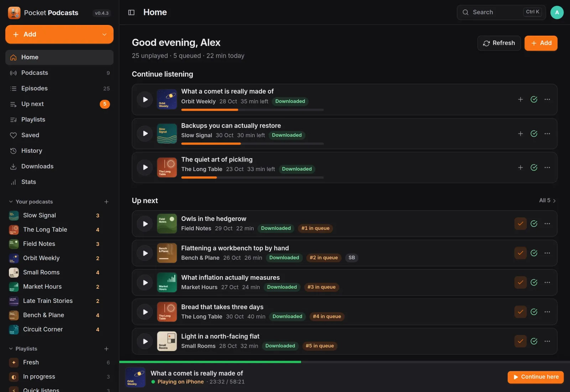Toggle queue check for 'What inflation actually measures'

point(520,283)
